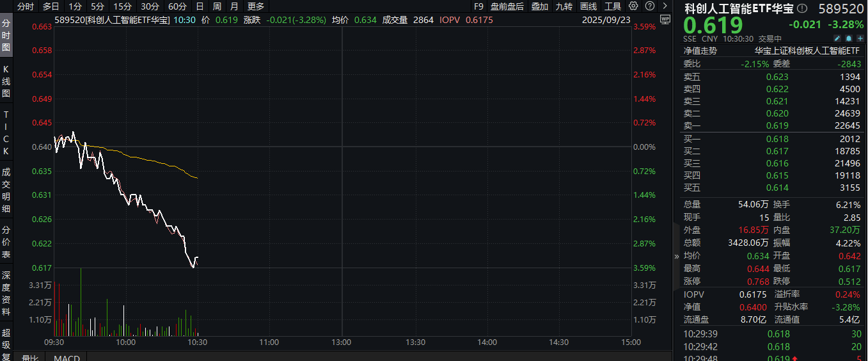Toggle the 九转 indicator
This screenshot has height=361, width=868.
point(564,6)
